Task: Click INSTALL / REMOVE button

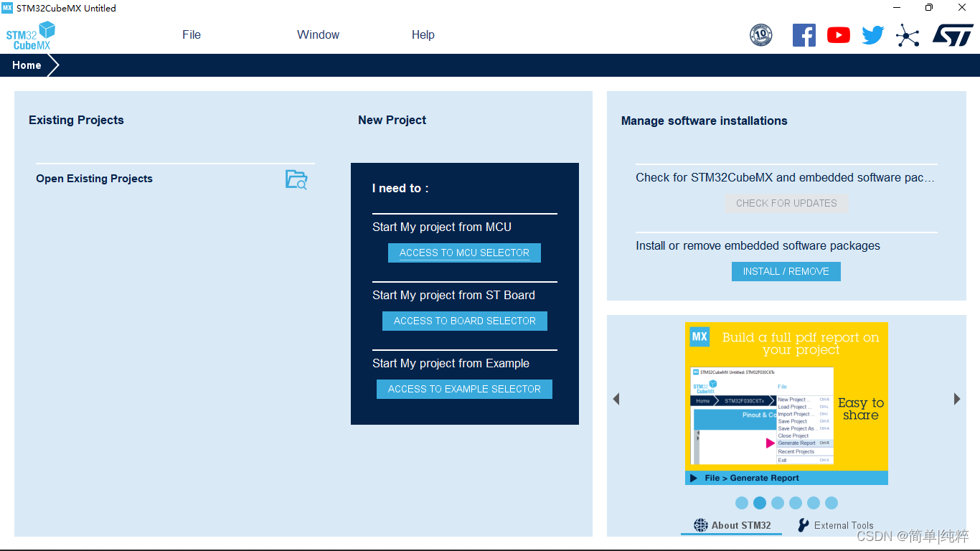Action: point(786,271)
